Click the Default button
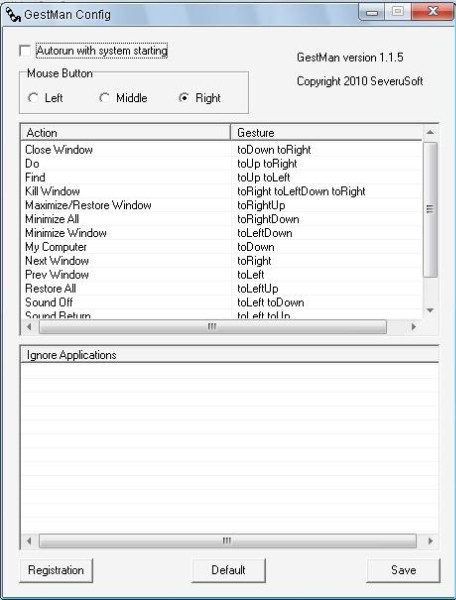This screenshot has width=456, height=600. [x=228, y=570]
